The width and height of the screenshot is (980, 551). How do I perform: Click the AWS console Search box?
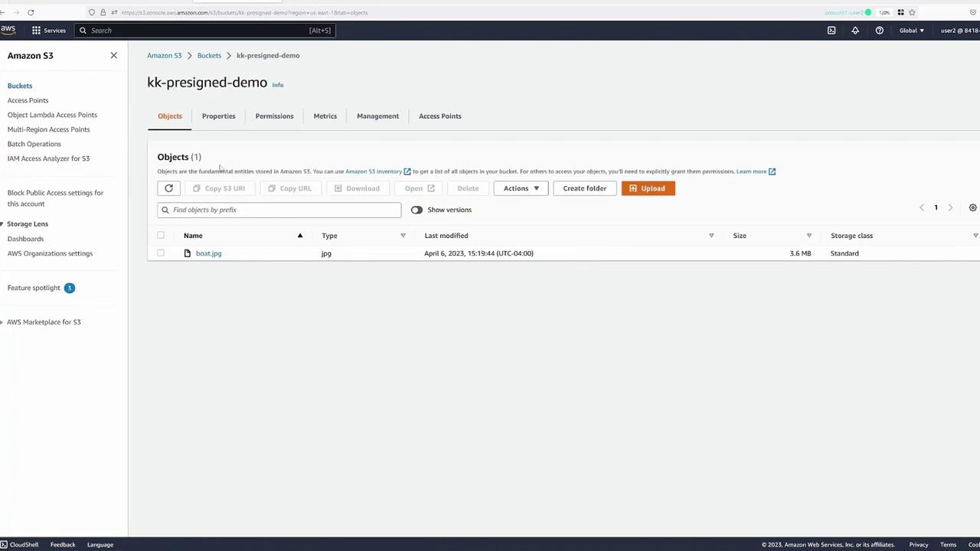click(206, 31)
